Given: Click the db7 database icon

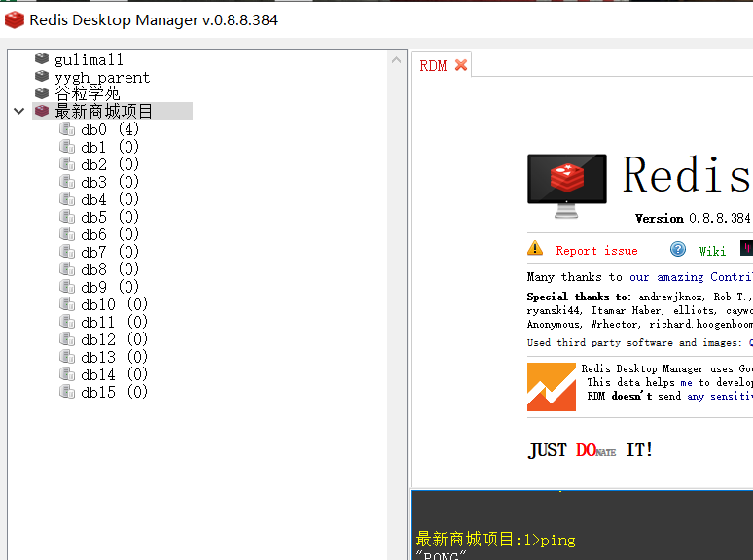Looking at the screenshot, I should [x=67, y=252].
